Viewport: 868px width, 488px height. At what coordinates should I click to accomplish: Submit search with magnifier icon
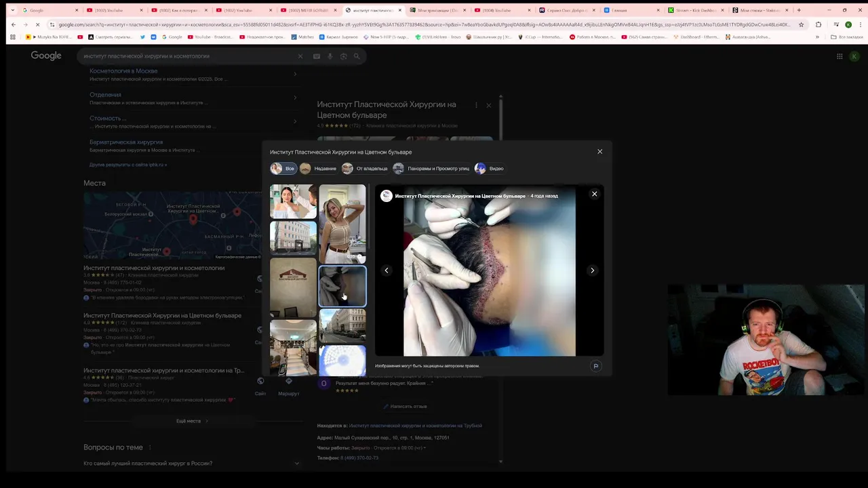[x=357, y=56]
